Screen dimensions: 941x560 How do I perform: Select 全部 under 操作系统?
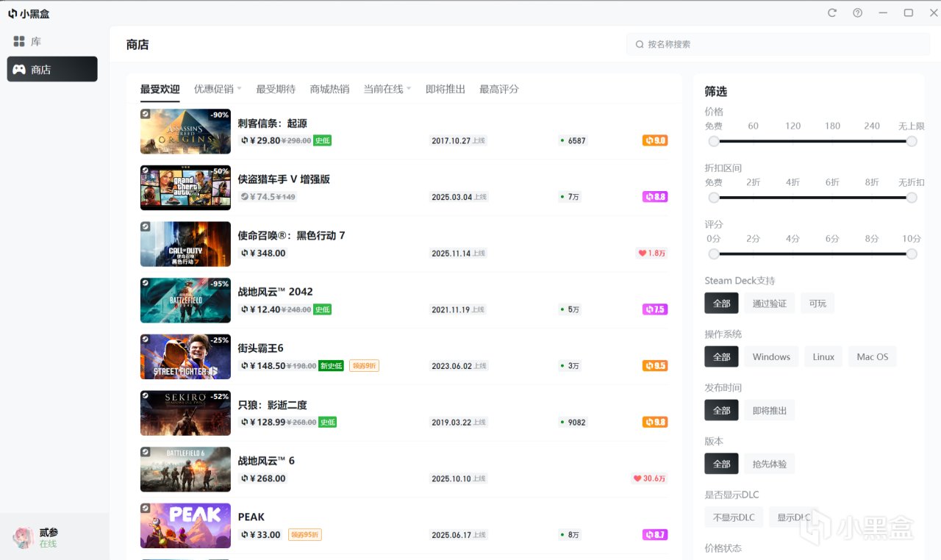(721, 357)
